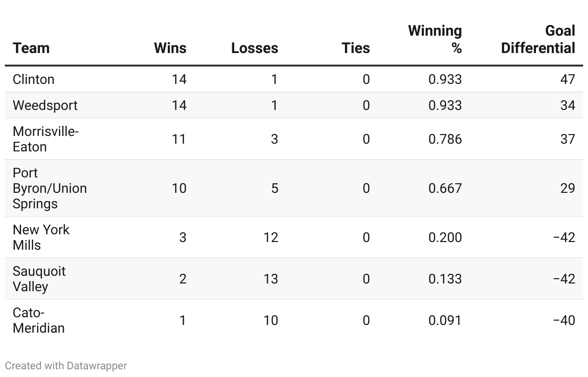Viewport: 588px width, 377px height.
Task: Select the Clinton team row name
Action: [x=33, y=79]
